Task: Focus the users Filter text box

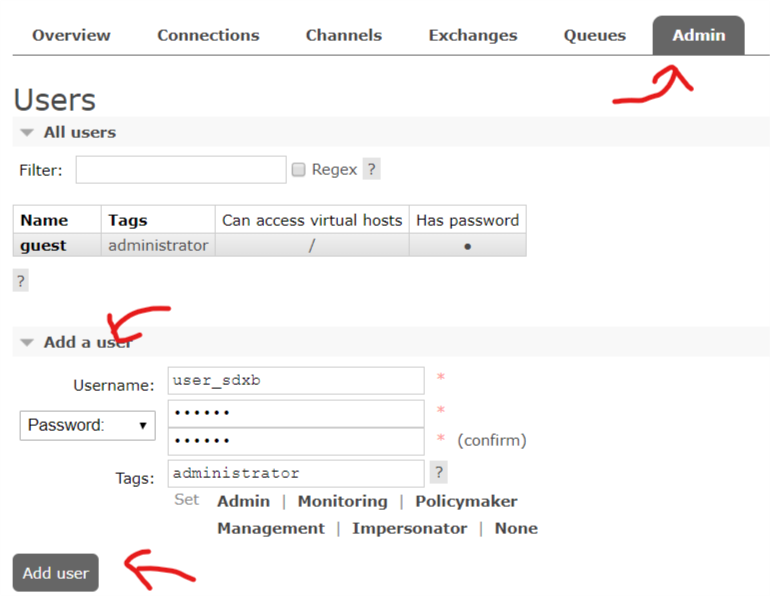Action: click(x=180, y=170)
